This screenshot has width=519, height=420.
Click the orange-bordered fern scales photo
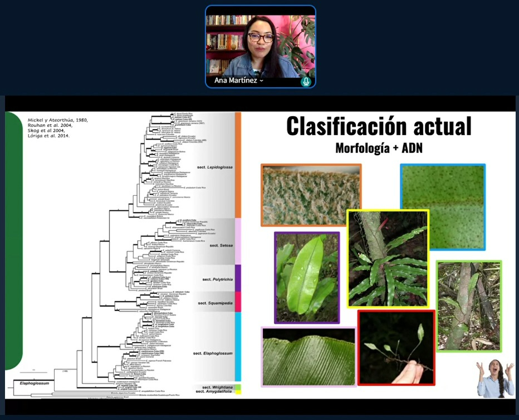311,195
